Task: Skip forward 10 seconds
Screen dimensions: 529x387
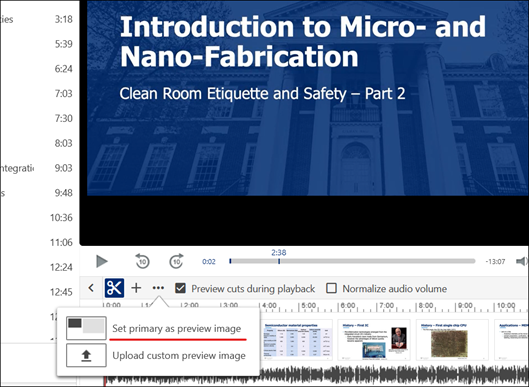Action: coord(176,261)
